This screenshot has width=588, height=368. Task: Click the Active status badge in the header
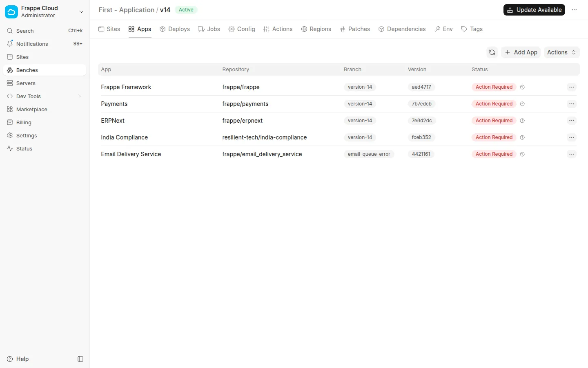(x=186, y=10)
